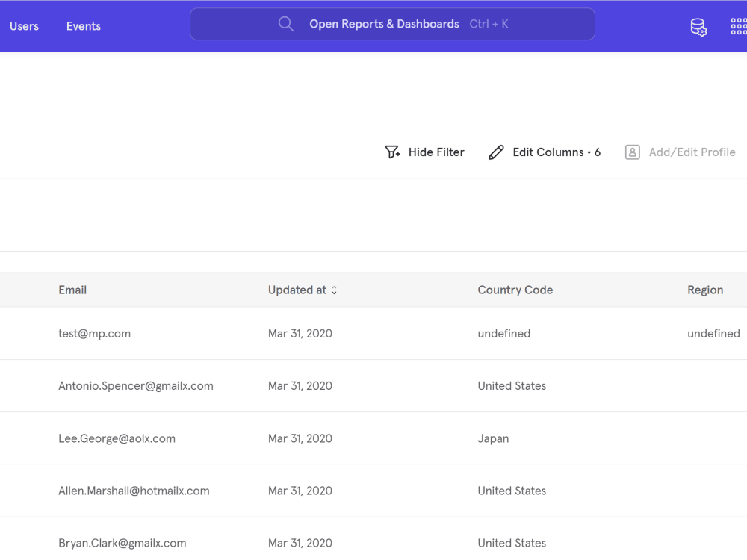
Task: Open the database settings icon in the top bar
Action: point(698,26)
